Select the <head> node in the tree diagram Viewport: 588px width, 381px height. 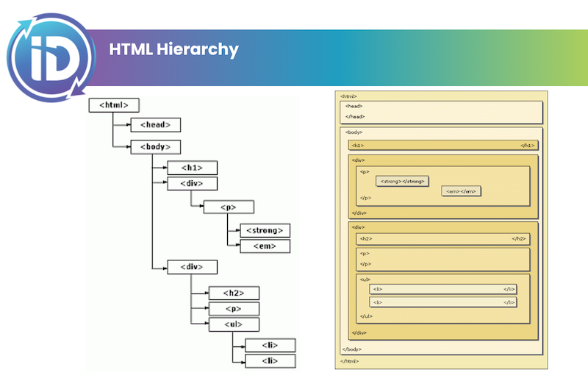tap(156, 124)
